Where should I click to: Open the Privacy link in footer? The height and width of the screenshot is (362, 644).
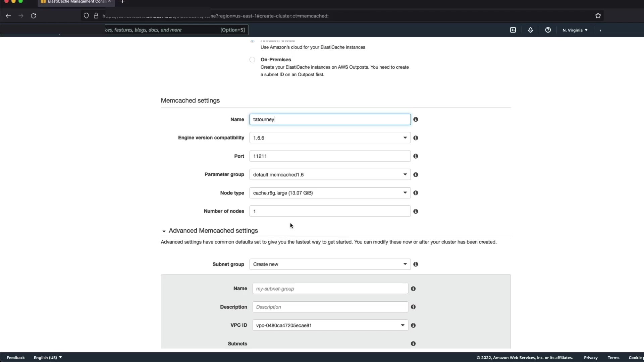[x=590, y=358]
